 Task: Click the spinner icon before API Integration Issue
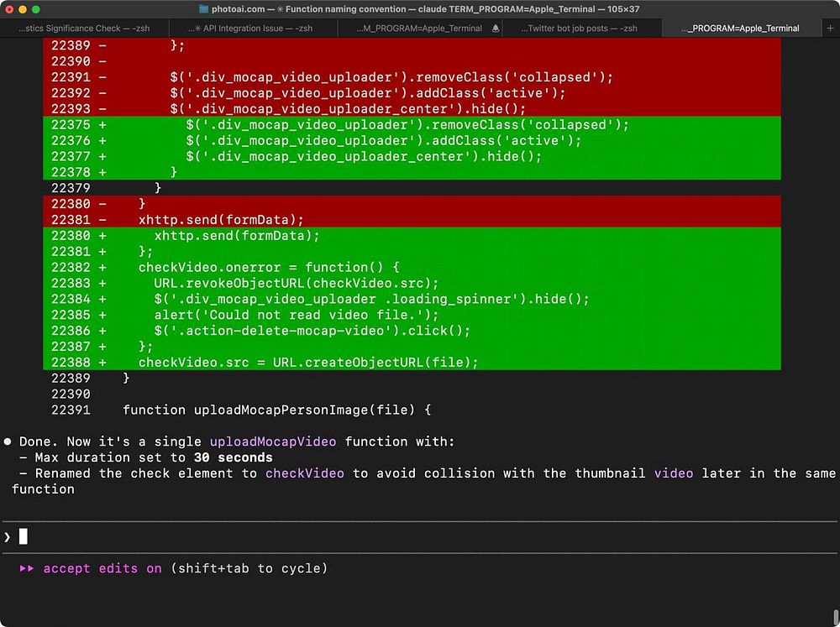click(197, 29)
